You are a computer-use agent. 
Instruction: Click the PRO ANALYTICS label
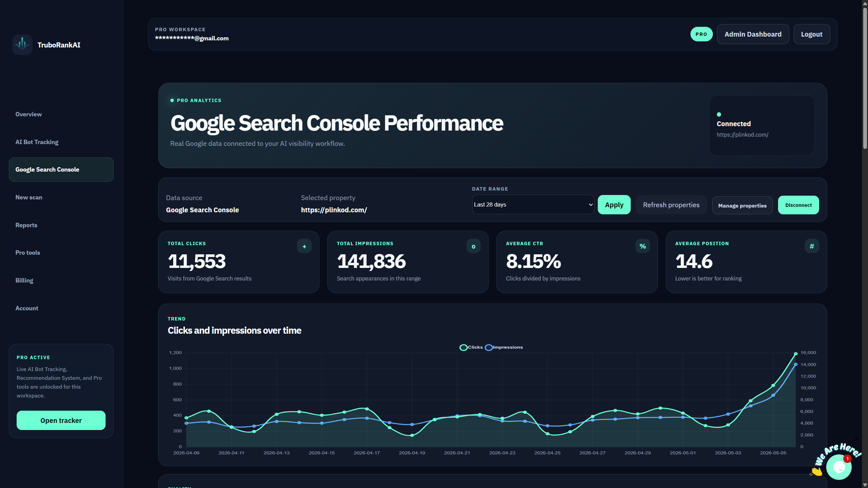199,100
